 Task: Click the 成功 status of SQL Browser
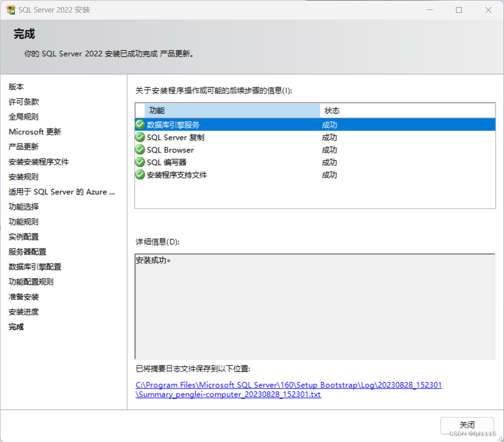(x=329, y=150)
